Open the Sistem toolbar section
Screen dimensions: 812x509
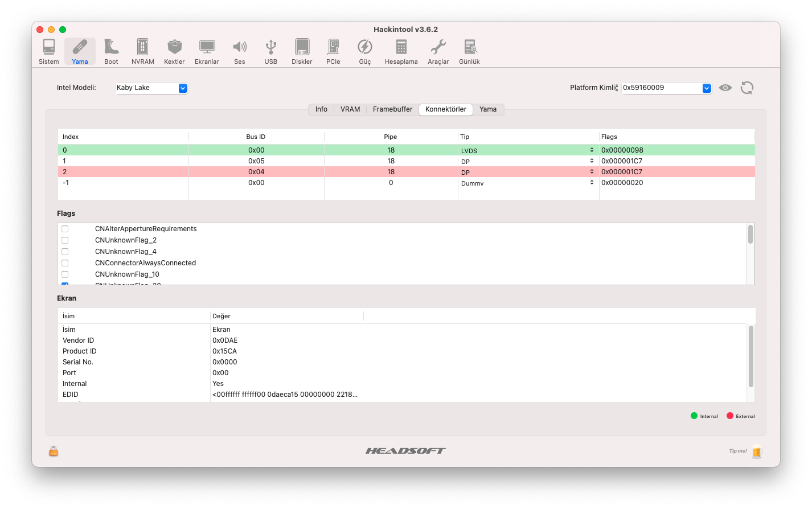click(49, 51)
